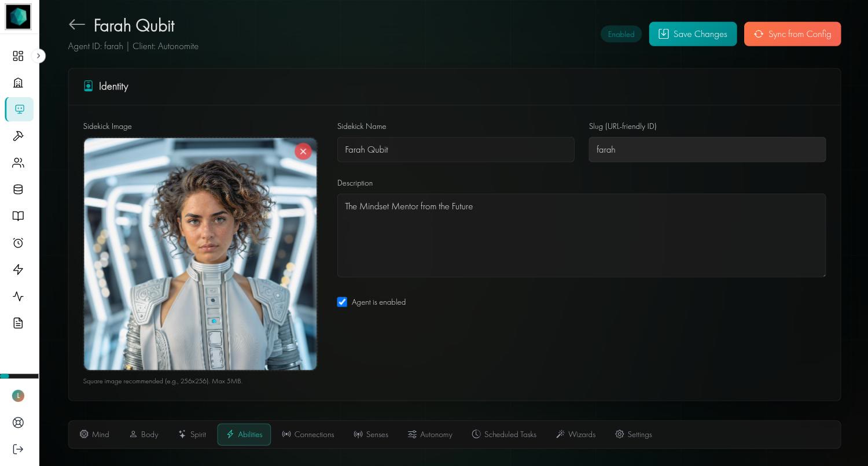This screenshot has height=466, width=868.
Task: Open the document icon in sidebar
Action: click(18, 323)
